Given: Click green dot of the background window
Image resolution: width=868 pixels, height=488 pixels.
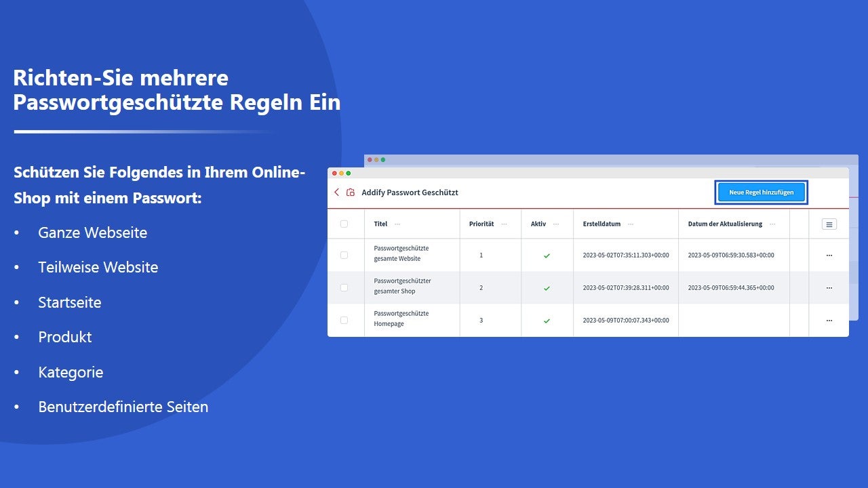Looking at the screenshot, I should pos(383,160).
